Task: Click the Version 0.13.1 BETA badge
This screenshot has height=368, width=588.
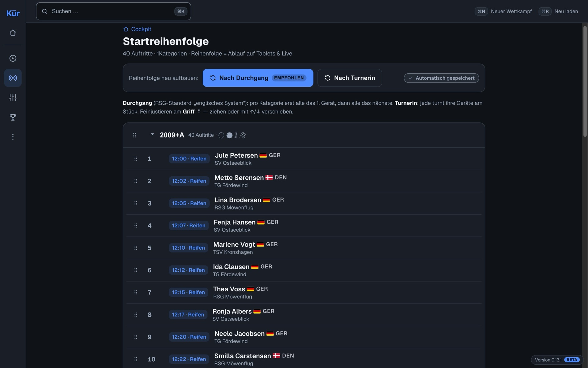Action: [x=557, y=360]
